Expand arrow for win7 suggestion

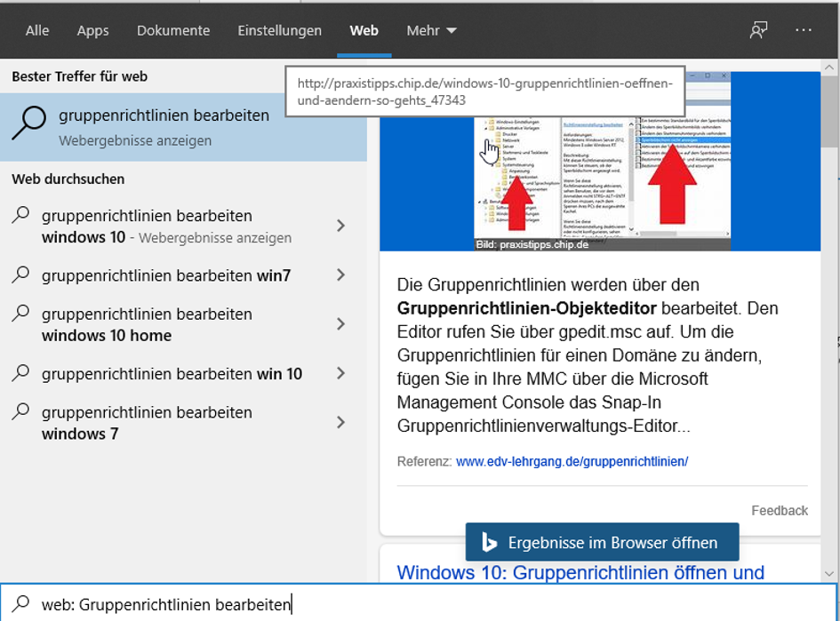click(340, 275)
